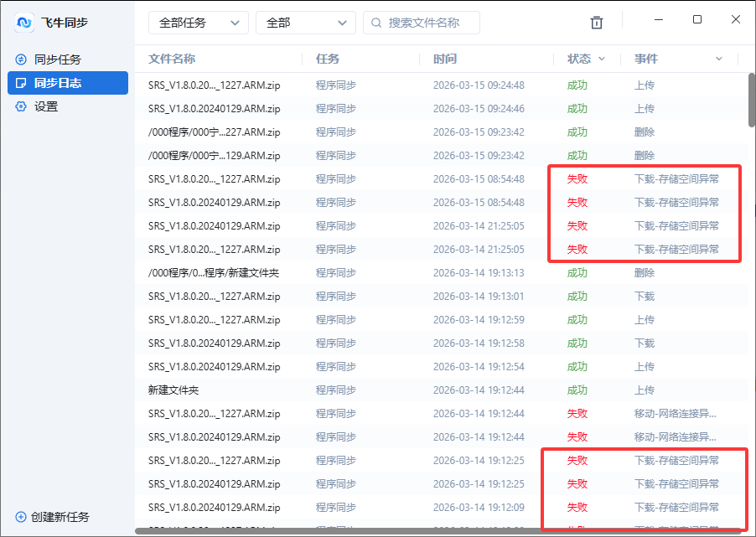Select the first 下载-存储空间异常 failed row
This screenshot has width=756, height=537.
point(419,178)
